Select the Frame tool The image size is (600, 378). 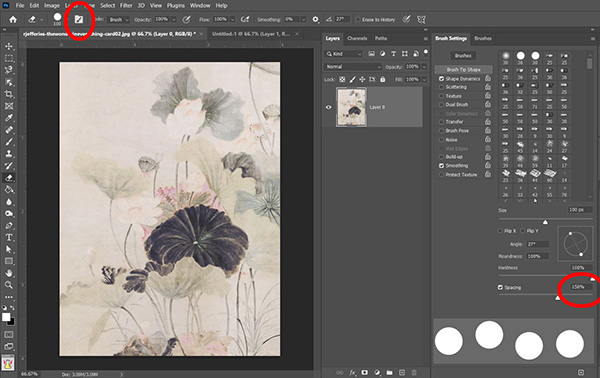click(x=9, y=106)
